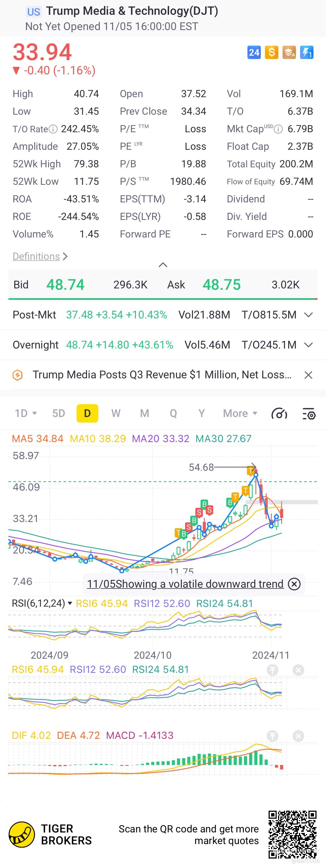
Task: Open the T/O Rate info icon
Action: click(53, 129)
